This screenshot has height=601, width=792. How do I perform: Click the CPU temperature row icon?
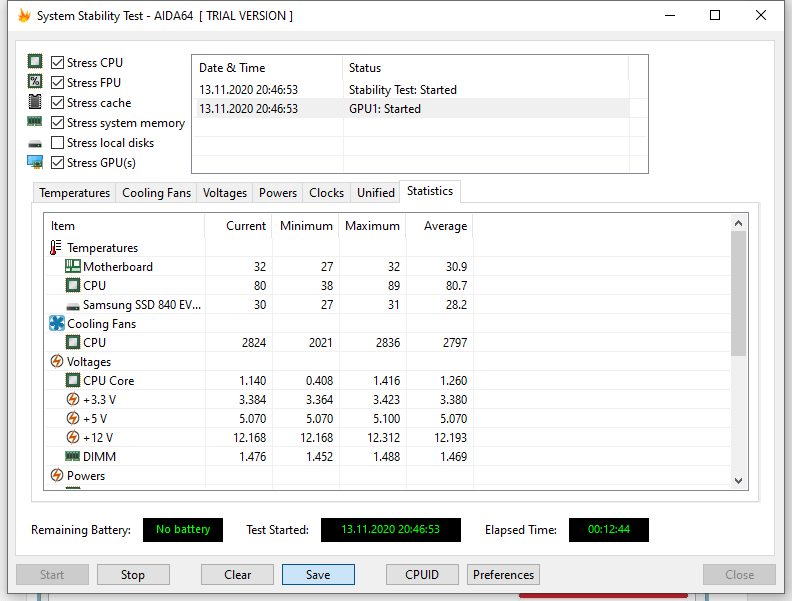(x=73, y=285)
